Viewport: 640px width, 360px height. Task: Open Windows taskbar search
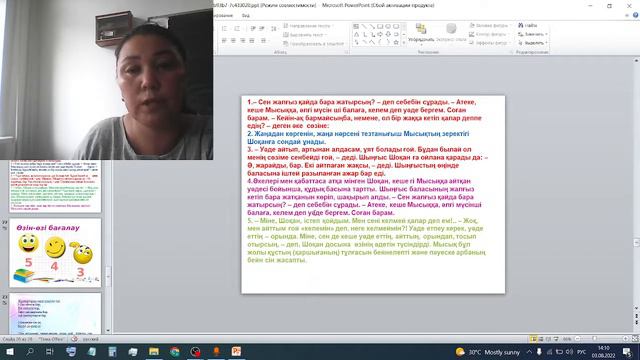30,351
